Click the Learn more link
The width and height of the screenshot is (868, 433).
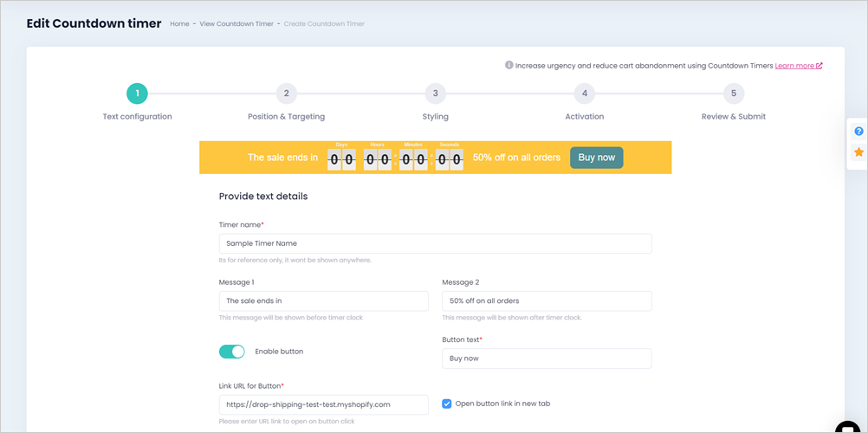tap(794, 65)
